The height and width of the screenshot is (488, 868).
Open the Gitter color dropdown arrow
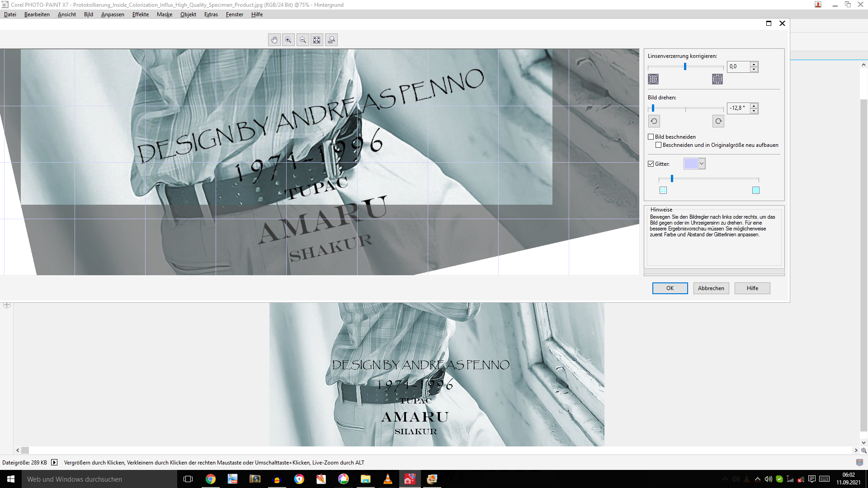point(702,164)
